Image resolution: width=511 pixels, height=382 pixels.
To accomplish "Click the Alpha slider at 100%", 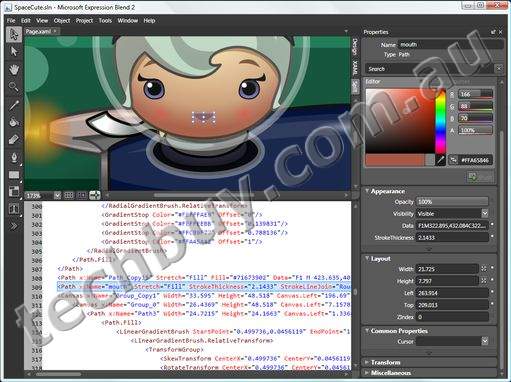I will coord(475,130).
